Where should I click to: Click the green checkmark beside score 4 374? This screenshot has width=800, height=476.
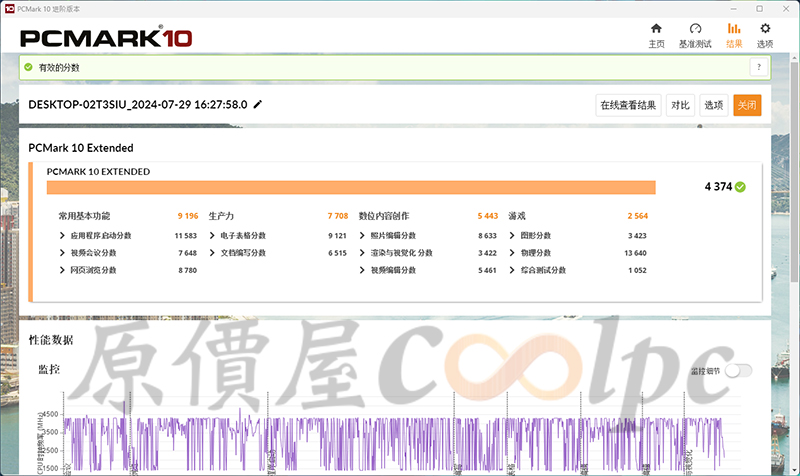[740, 187]
